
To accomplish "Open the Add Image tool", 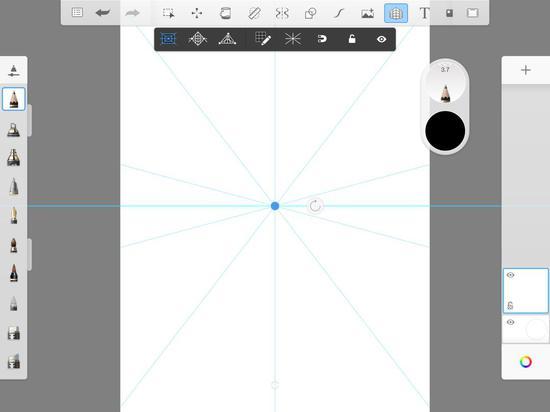I will 368,13.
